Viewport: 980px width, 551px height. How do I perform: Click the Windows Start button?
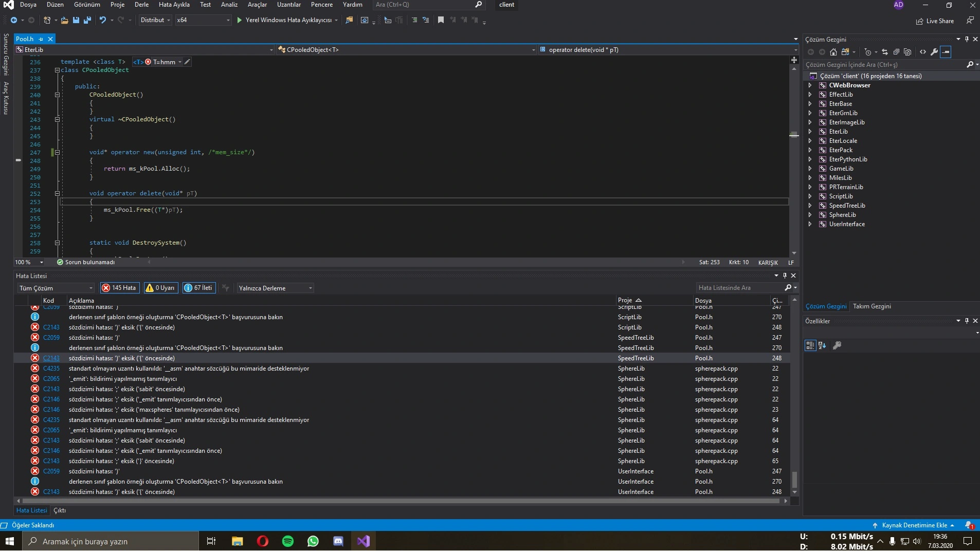(x=10, y=541)
